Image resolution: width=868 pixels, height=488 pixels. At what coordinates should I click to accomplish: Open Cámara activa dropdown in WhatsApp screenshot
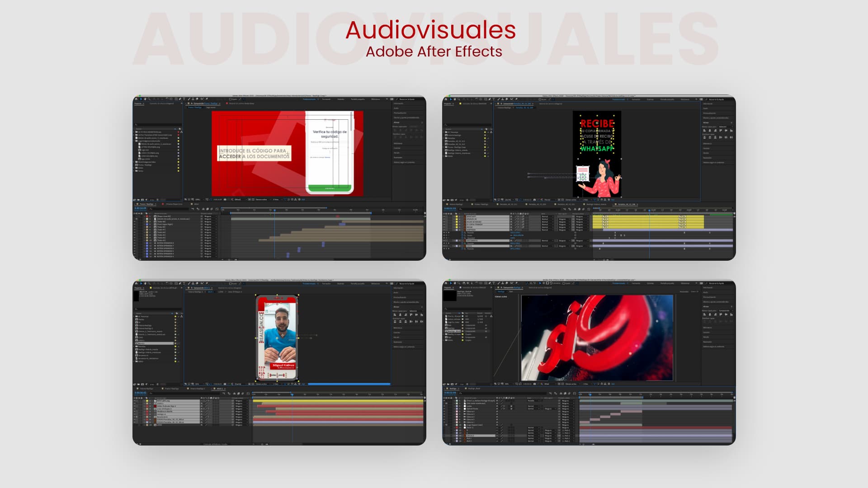click(x=572, y=199)
